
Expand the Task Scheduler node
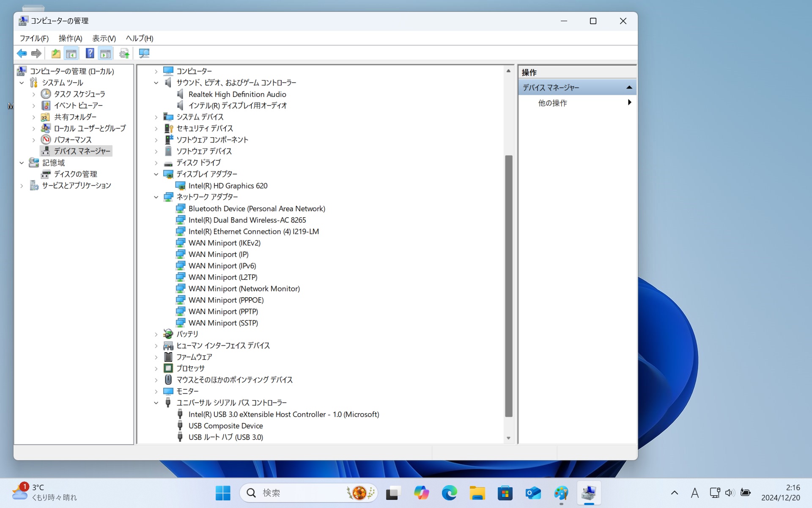point(34,94)
